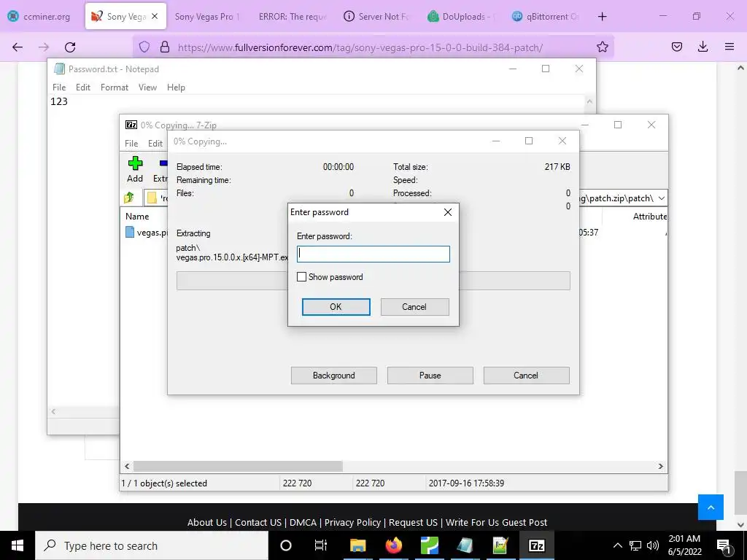Open Contact US footer link

point(258,522)
